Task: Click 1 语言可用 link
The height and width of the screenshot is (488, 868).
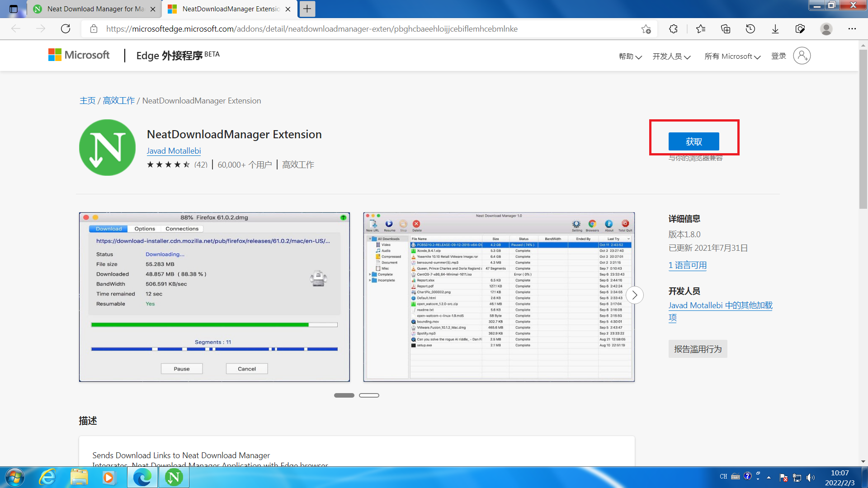Action: [687, 265]
